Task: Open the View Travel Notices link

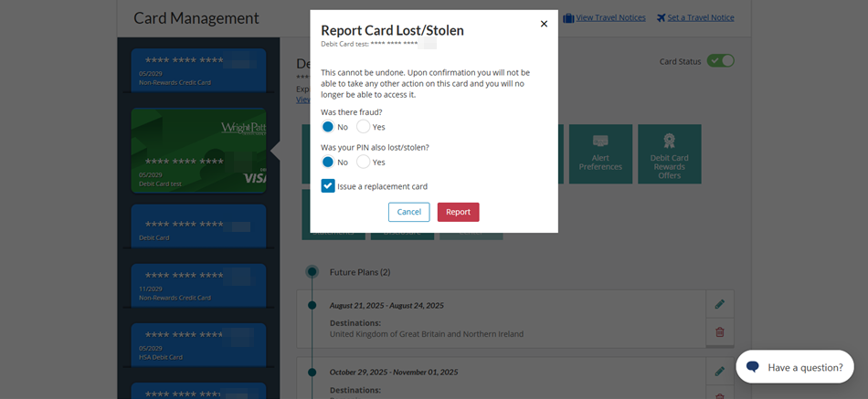Action: [x=610, y=17]
